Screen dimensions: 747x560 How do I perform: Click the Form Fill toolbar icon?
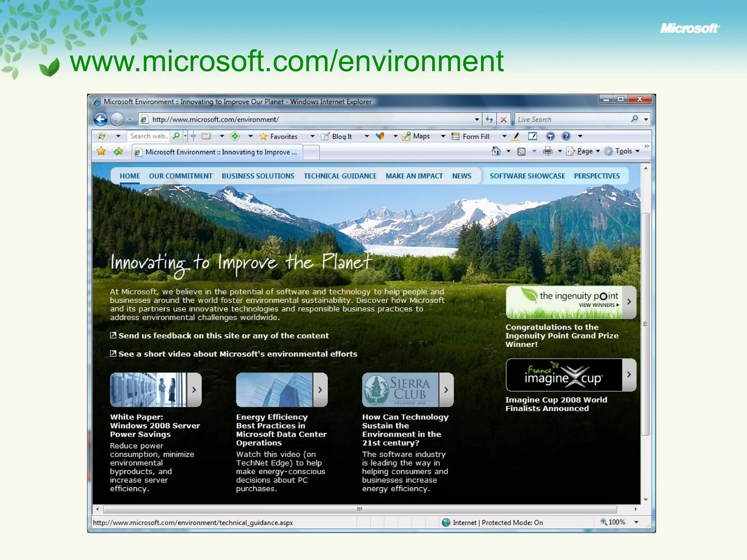(456, 136)
